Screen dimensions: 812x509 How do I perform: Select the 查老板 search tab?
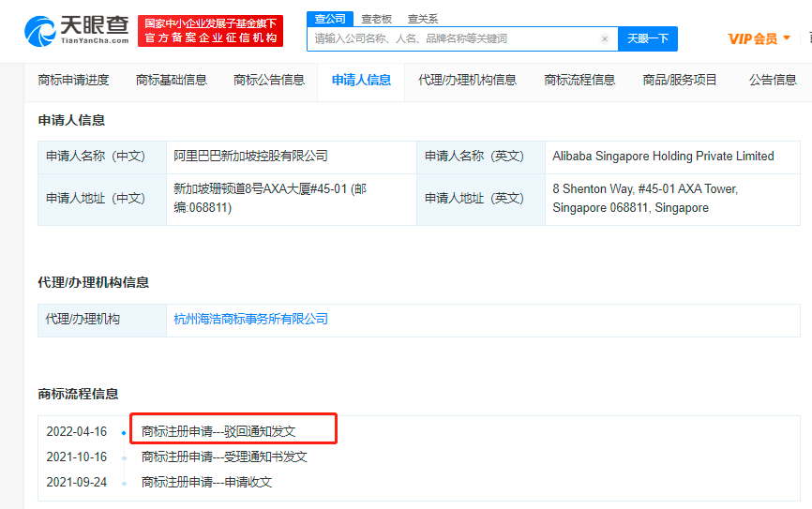[x=377, y=19]
